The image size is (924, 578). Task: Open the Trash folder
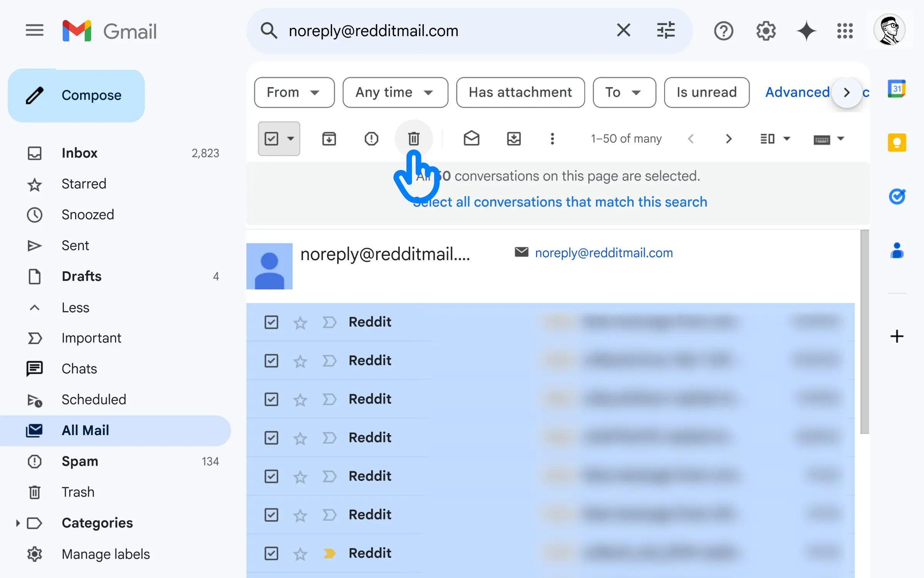click(x=115, y=492)
